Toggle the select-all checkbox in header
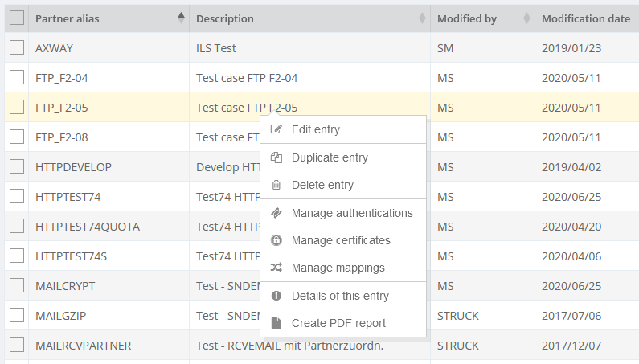 click(17, 18)
